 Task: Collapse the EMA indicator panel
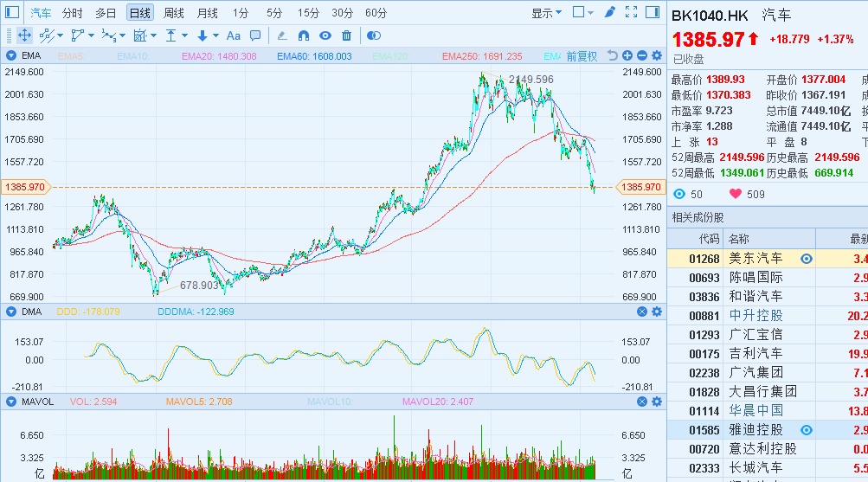pyautogui.click(x=11, y=56)
